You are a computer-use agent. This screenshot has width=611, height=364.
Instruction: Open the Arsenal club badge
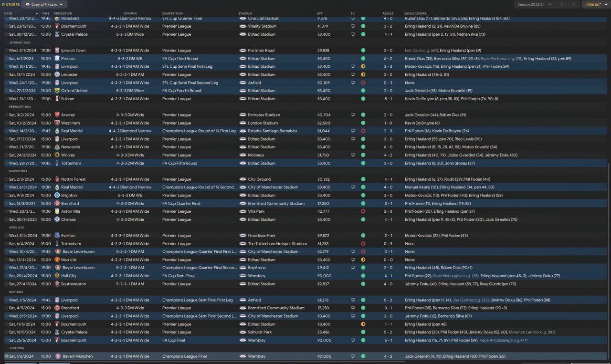57,115
